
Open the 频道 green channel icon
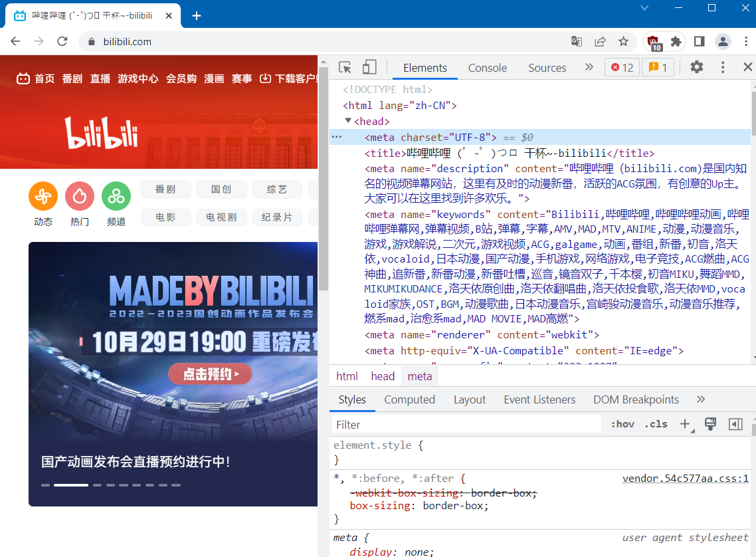(x=116, y=196)
